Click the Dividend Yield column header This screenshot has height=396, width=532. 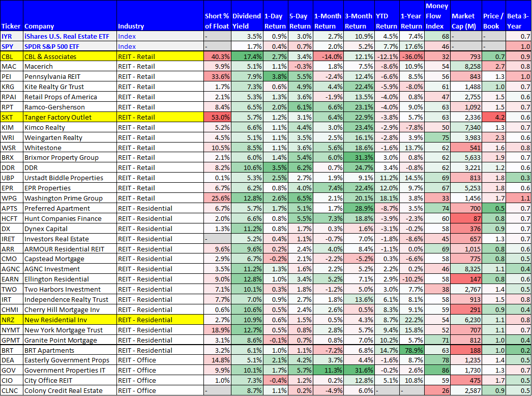tap(247, 16)
